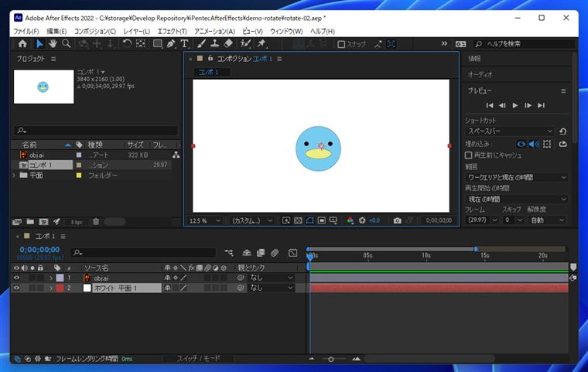Play the preview with play button

coord(514,105)
